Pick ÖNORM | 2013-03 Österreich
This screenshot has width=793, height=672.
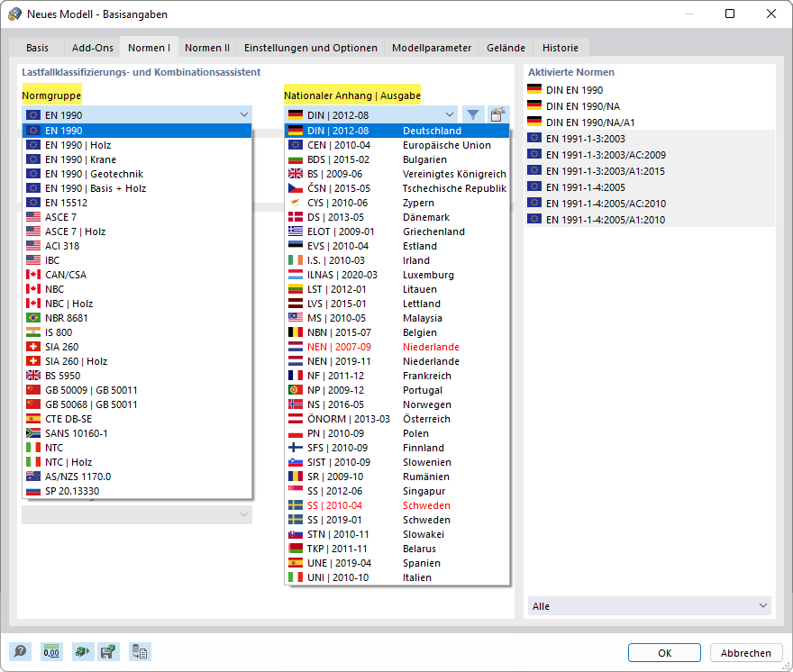click(397, 419)
